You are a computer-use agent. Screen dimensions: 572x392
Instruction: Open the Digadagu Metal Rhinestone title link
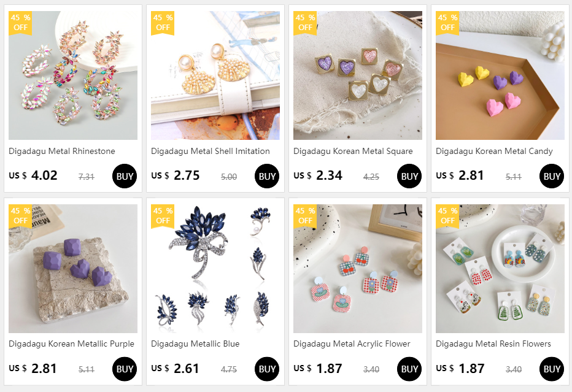62,151
